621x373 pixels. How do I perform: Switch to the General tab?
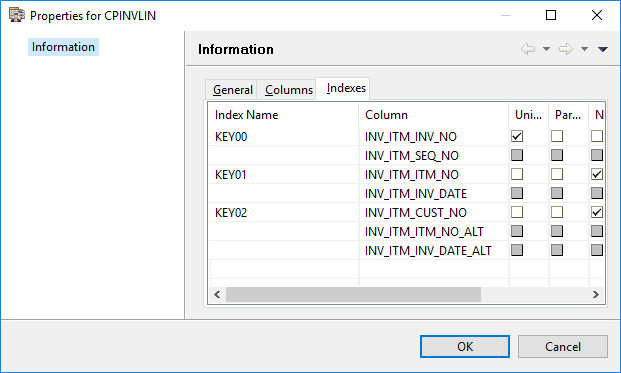[232, 90]
